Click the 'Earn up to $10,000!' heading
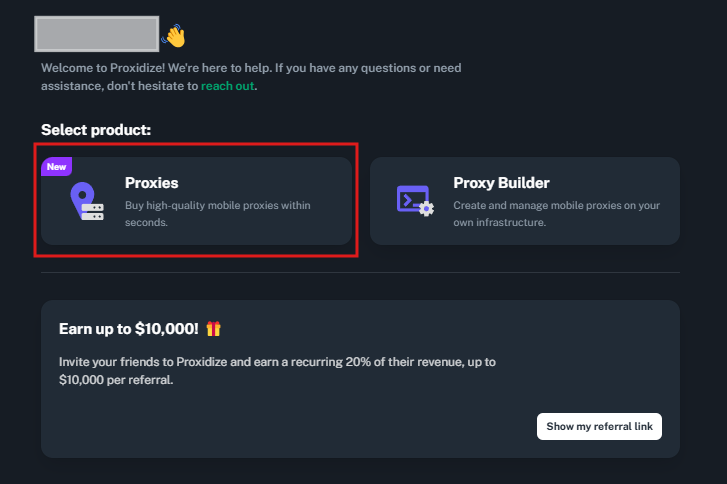The height and width of the screenshot is (484, 727). click(x=128, y=329)
